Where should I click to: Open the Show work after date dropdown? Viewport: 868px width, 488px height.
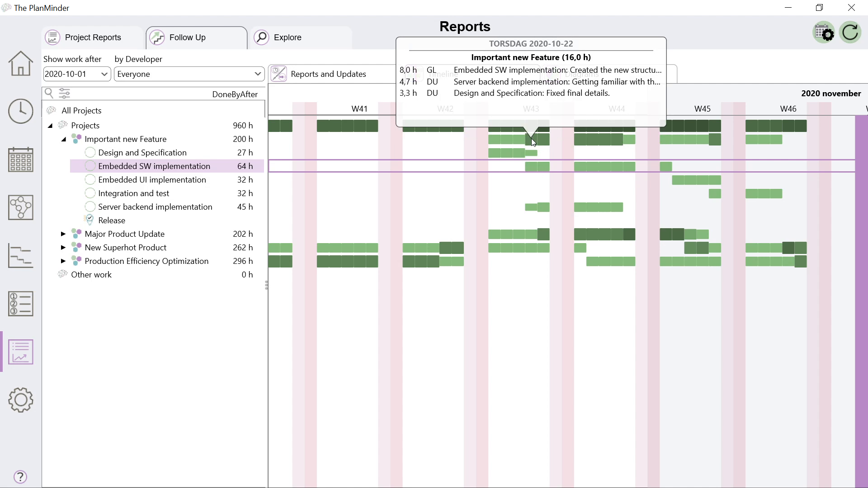click(77, 74)
